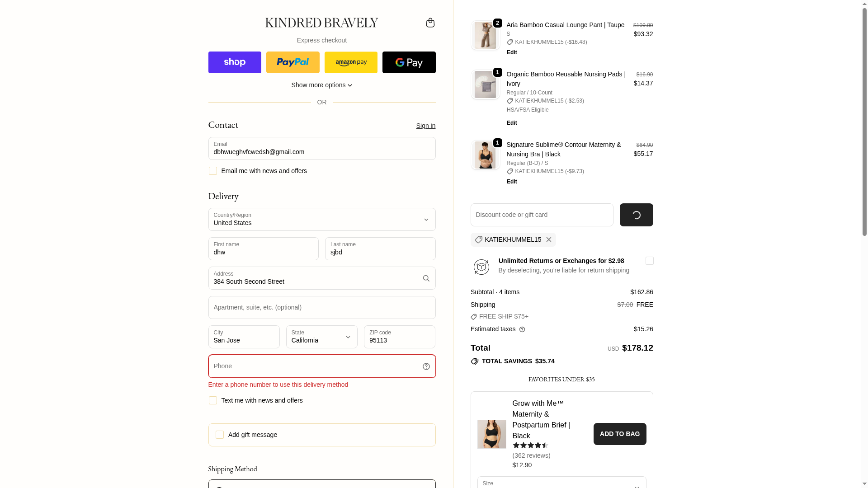Image resolution: width=868 pixels, height=488 pixels.
Task: Click the address search magnifier icon
Action: [x=426, y=278]
